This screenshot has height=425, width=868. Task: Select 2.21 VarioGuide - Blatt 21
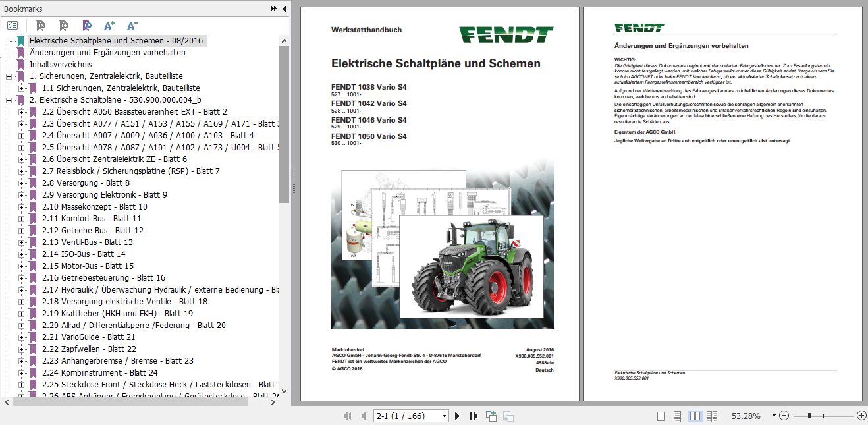click(88, 337)
